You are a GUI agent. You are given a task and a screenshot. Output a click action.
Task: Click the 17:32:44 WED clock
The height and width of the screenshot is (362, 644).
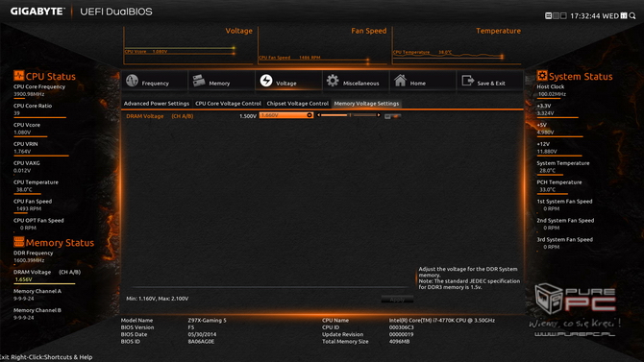coord(594,16)
